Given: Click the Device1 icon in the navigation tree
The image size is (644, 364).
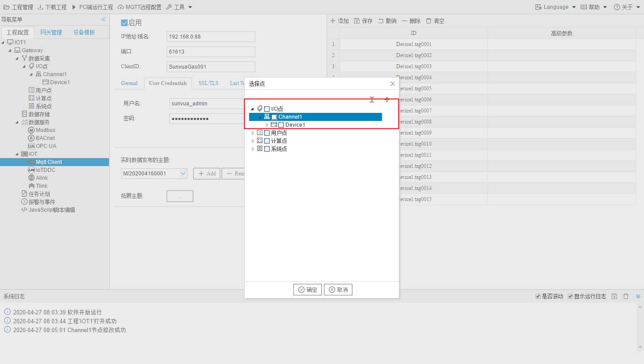Looking at the screenshot, I should [46, 82].
